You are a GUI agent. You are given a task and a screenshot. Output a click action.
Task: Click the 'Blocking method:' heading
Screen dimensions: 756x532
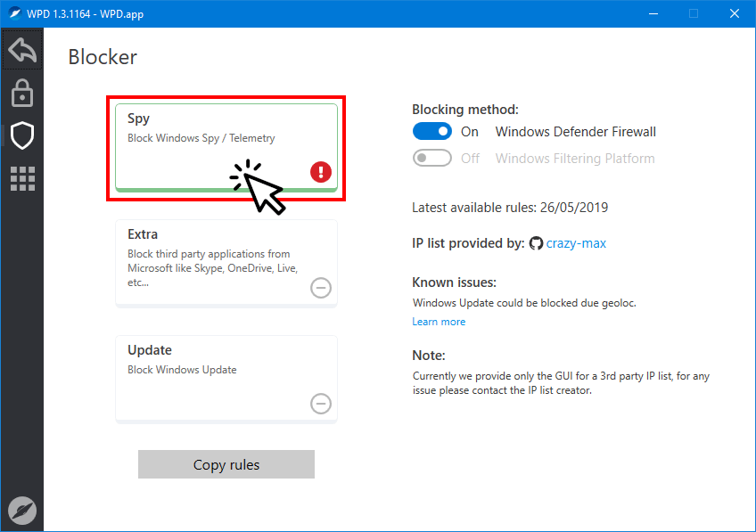pos(465,110)
